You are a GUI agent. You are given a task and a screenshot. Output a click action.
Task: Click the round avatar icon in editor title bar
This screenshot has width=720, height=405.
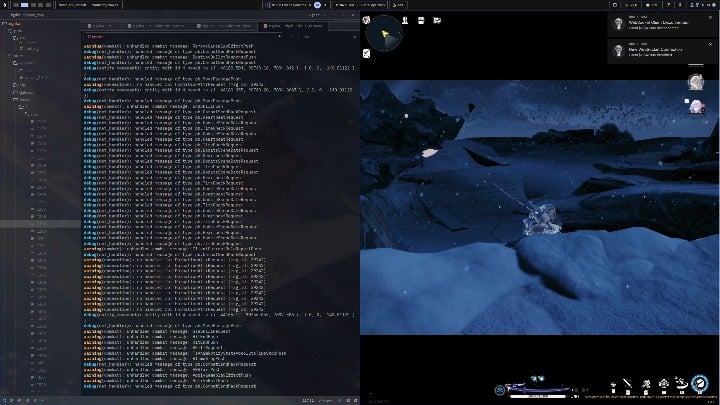pos(317,6)
